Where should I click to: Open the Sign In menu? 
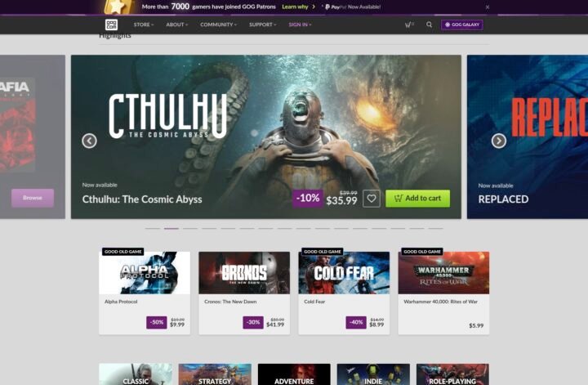300,25
